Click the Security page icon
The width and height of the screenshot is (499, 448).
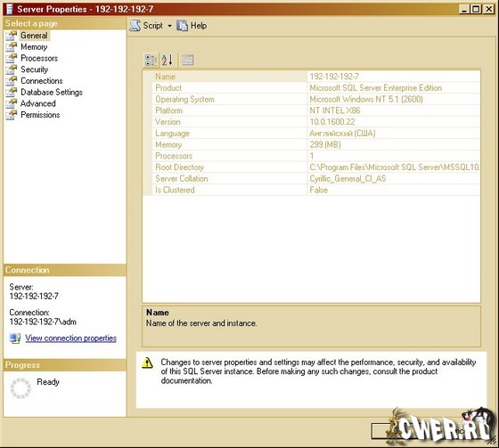pyautogui.click(x=12, y=69)
